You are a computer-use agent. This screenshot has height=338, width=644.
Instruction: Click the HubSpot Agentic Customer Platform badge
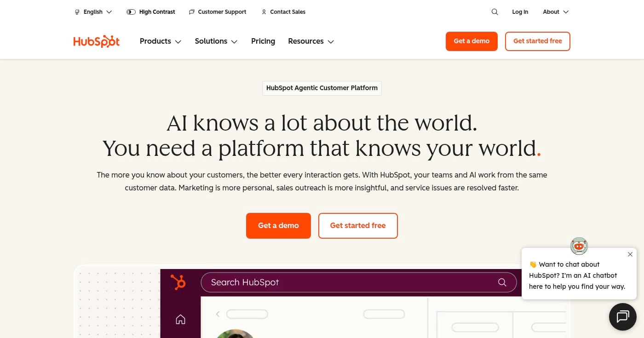322,88
